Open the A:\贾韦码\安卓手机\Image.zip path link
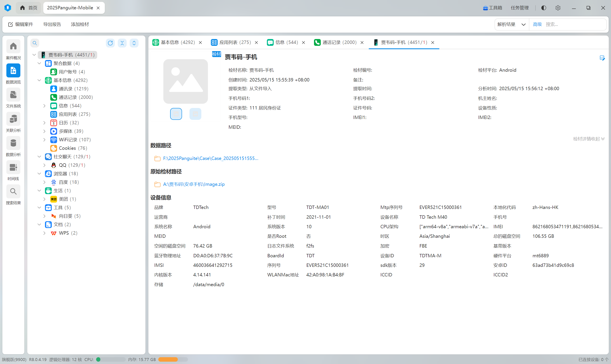The image size is (611, 364). coord(193,184)
